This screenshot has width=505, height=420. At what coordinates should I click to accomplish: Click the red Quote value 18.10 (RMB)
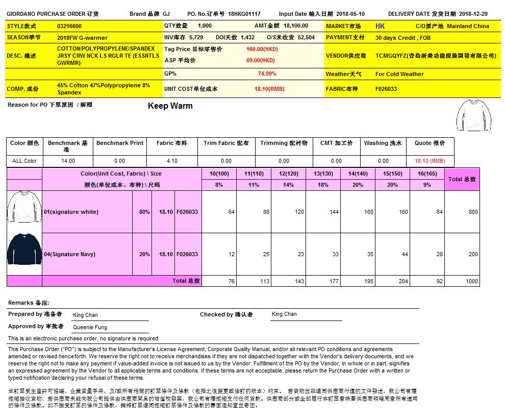pyautogui.click(x=430, y=161)
